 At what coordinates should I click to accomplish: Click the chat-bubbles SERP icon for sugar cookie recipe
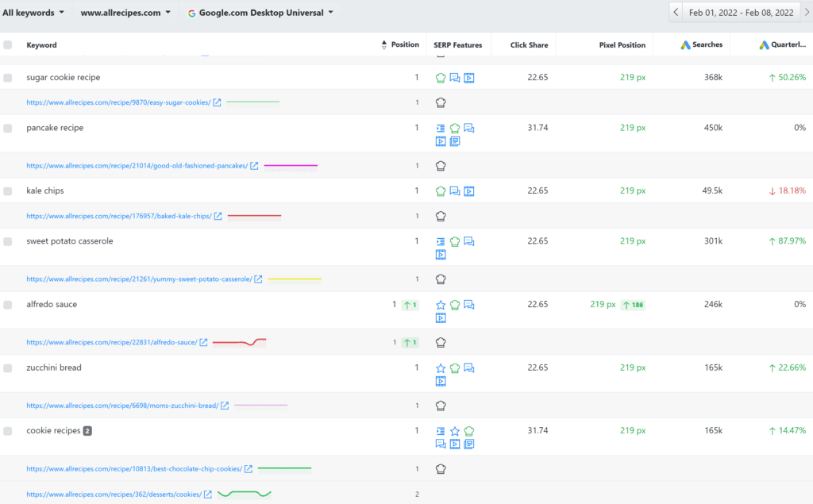(455, 78)
